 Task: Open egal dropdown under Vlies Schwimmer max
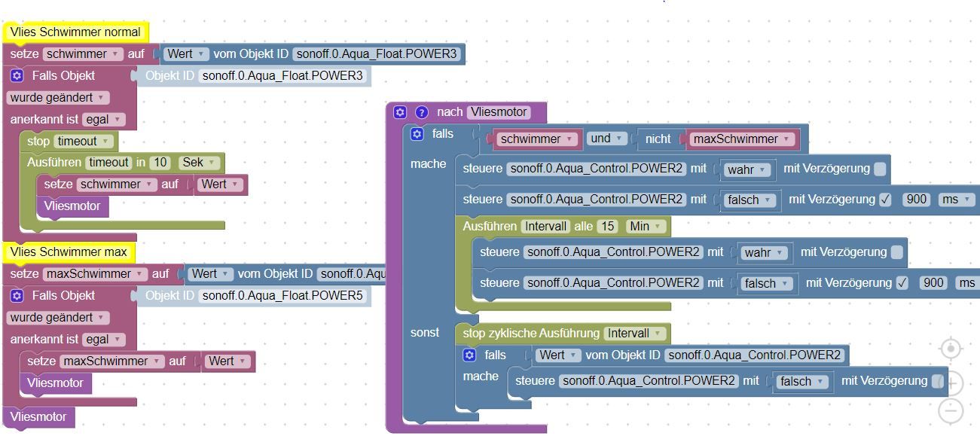tap(103, 339)
